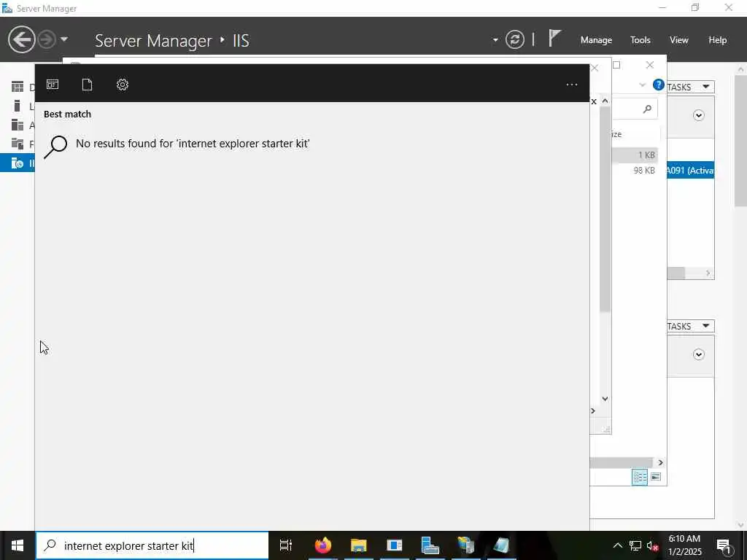Open the Action Center notifications icon
747x560 pixels.
(x=724, y=545)
